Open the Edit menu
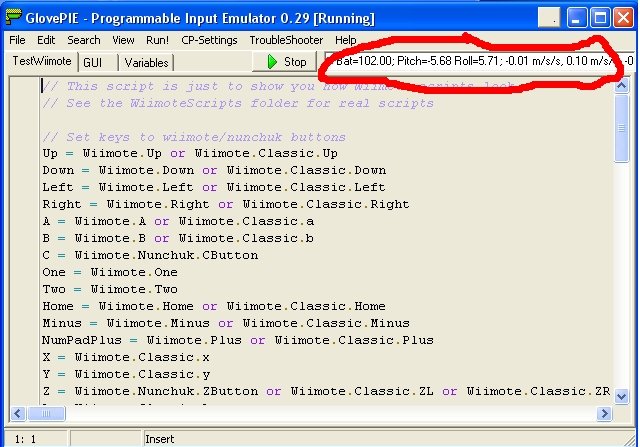Image resolution: width=640 pixels, height=447 pixels. tap(46, 40)
